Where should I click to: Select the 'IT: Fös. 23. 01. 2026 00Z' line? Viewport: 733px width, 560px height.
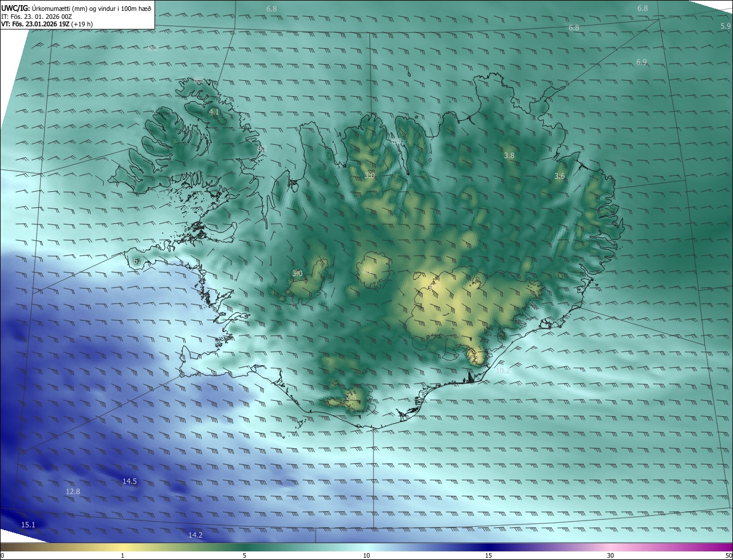(37, 17)
